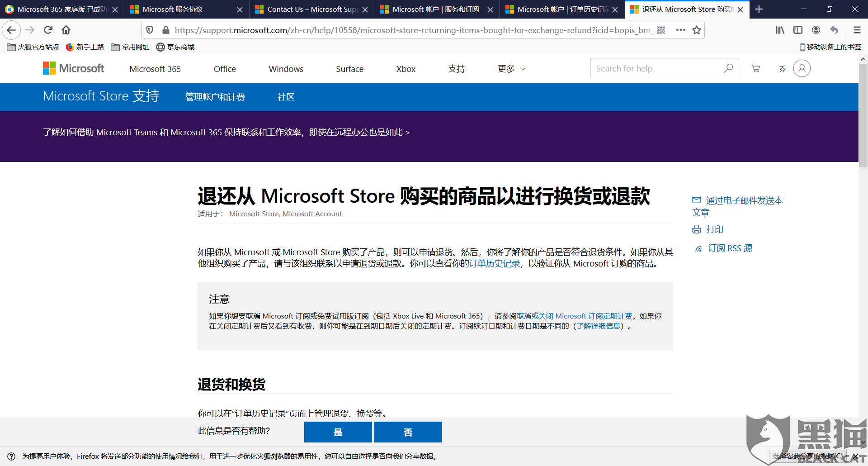Open the Firefox library panel

click(780, 30)
